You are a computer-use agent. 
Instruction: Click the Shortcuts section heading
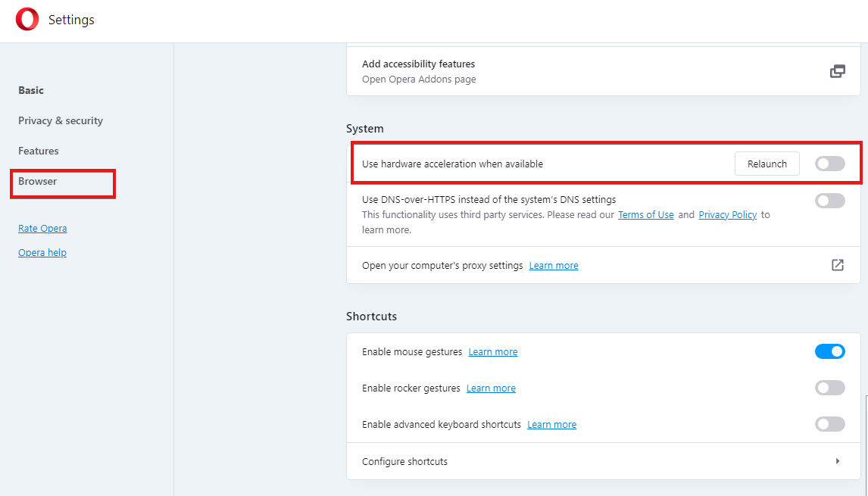click(371, 316)
